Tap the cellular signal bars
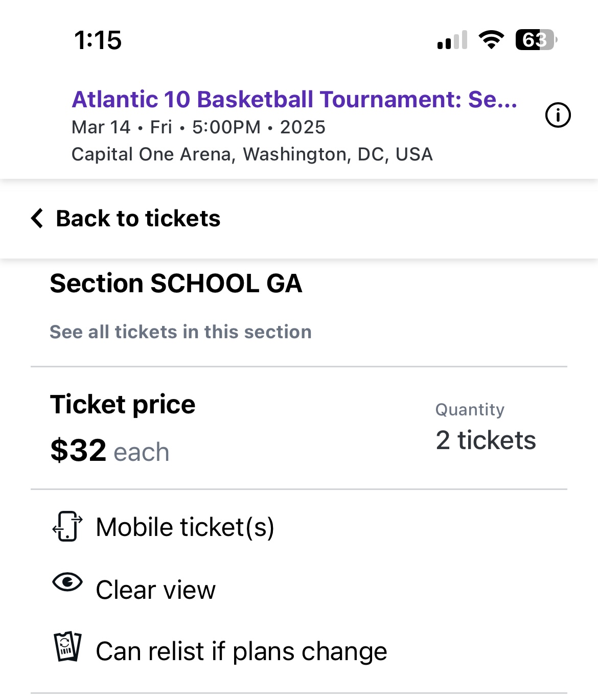Screen dimensions: 598x700 coord(452,40)
